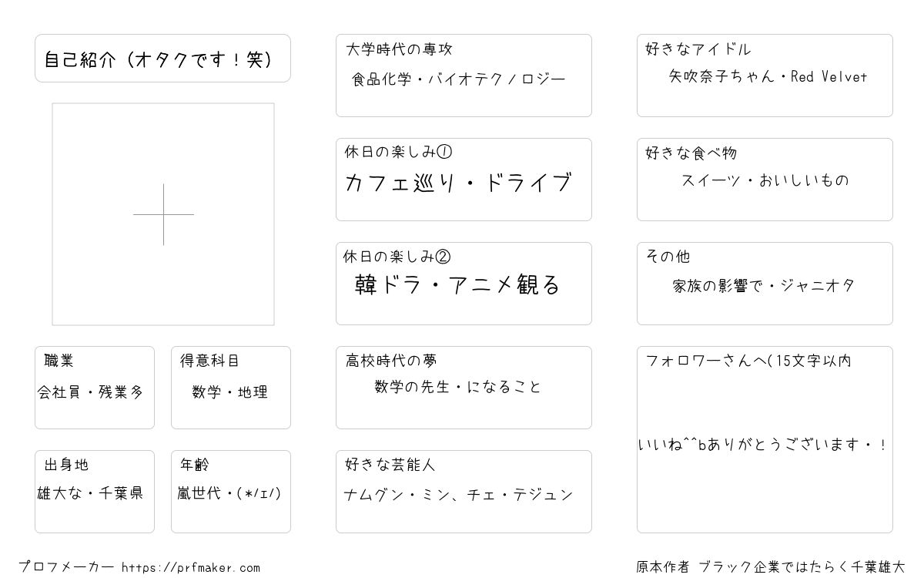Select 休日の楽しみ① field カフェ巡り・ドライブ
Screen dimensions: 924x578
tap(464, 180)
